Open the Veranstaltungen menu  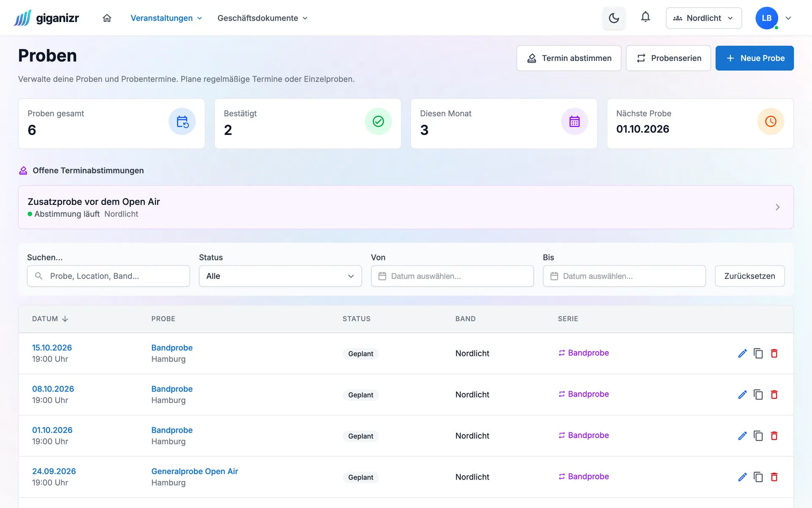(166, 18)
